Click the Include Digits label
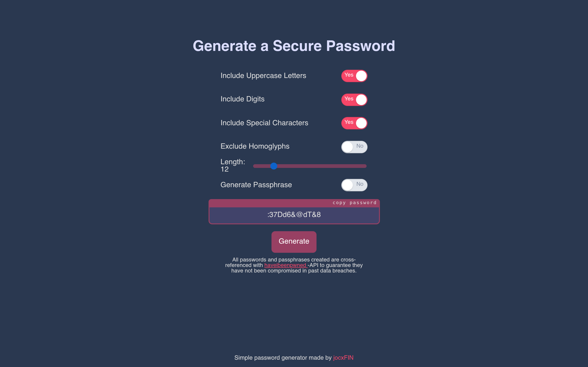This screenshot has height=367, width=588. 242,99
